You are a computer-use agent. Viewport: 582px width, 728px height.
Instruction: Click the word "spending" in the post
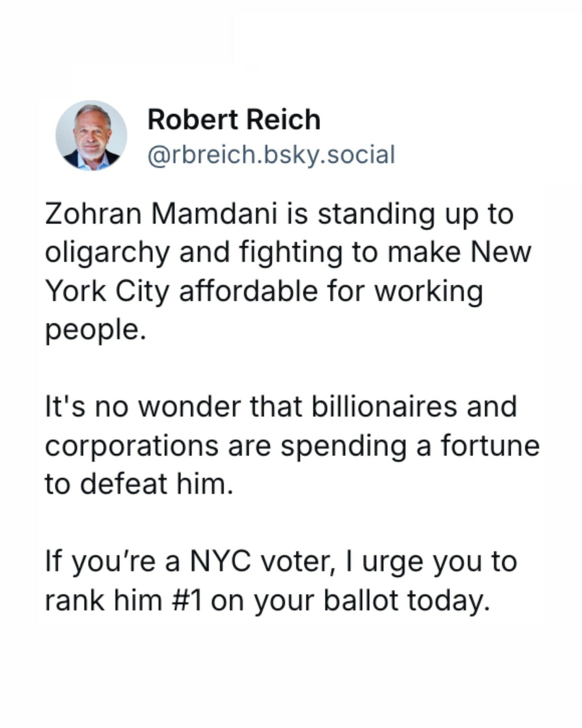click(x=343, y=446)
